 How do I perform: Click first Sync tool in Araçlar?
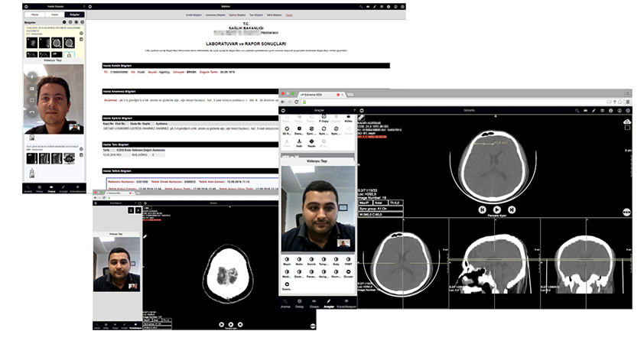click(x=311, y=131)
